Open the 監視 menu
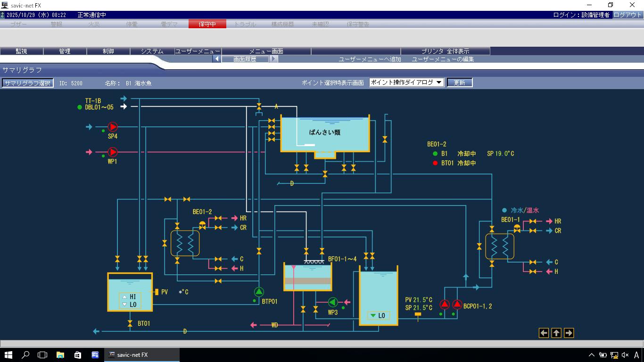 click(x=21, y=51)
